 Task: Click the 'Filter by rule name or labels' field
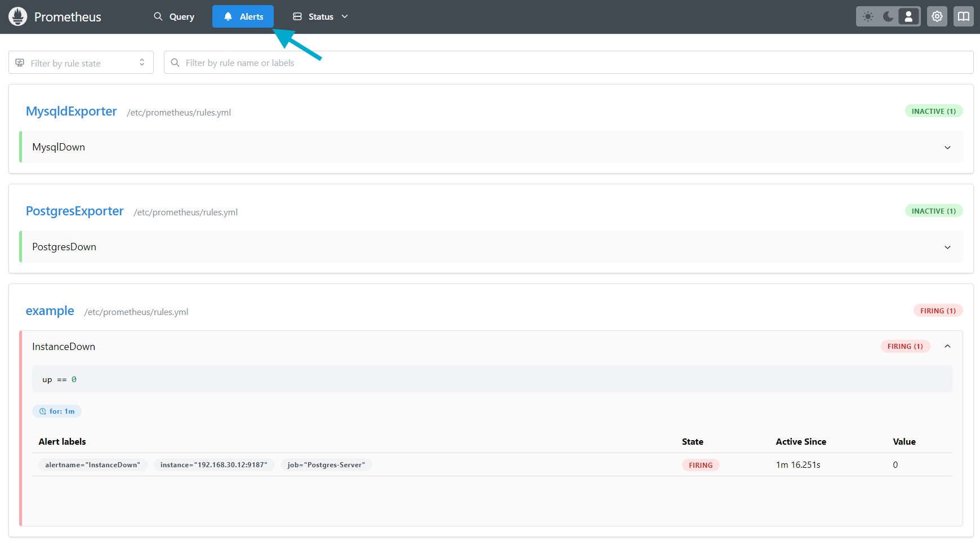[x=394, y=63]
